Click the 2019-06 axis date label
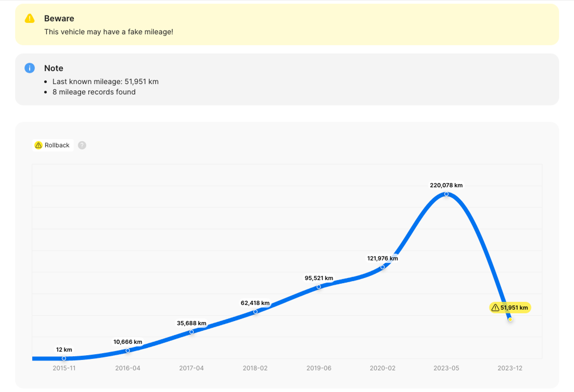This screenshot has width=574, height=392. (319, 368)
